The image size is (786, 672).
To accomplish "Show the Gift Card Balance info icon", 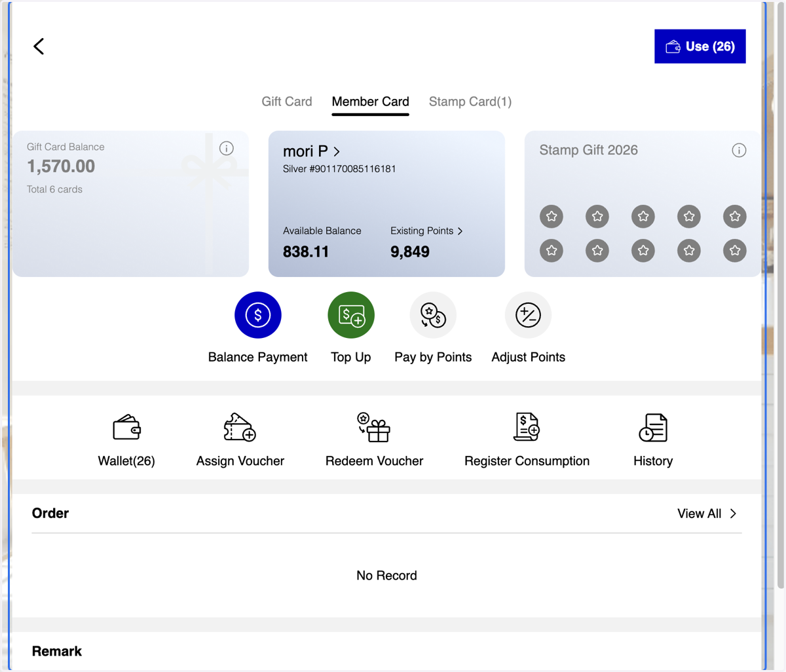I will tap(227, 148).
